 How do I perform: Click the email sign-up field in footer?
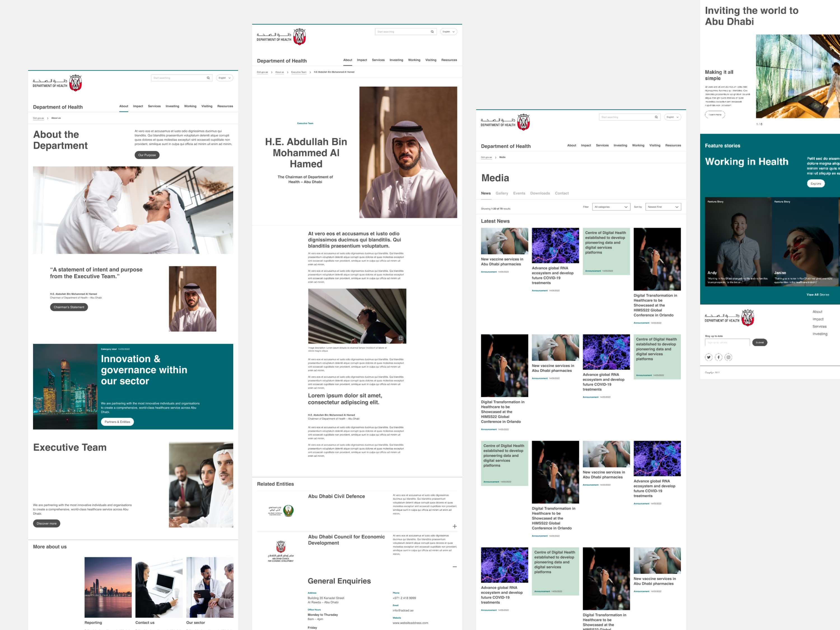coord(727,342)
